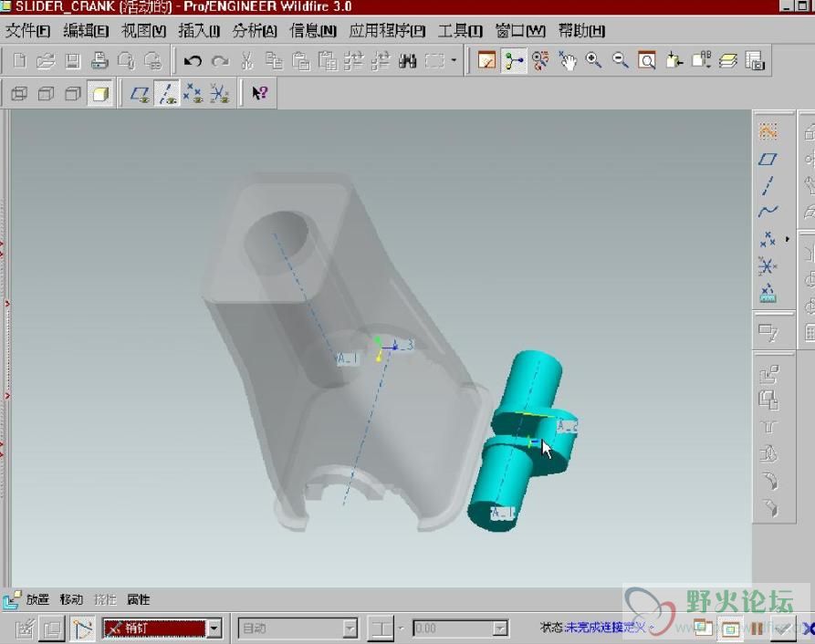Select the datum plane tool
The height and width of the screenshot is (644, 815).
click(768, 159)
